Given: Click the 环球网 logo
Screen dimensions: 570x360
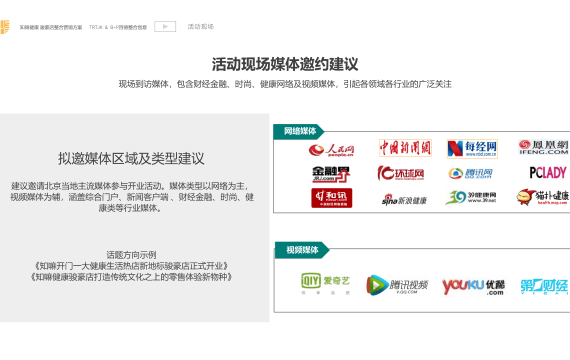Looking at the screenshot, I should [x=401, y=173].
